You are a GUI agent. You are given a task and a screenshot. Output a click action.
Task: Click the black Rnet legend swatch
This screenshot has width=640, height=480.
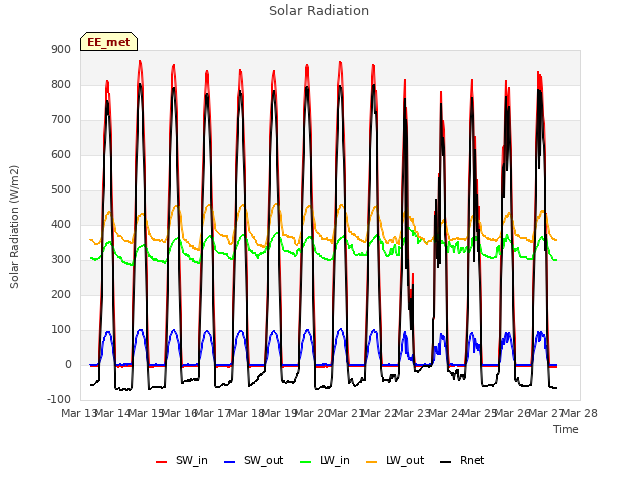coord(446,462)
